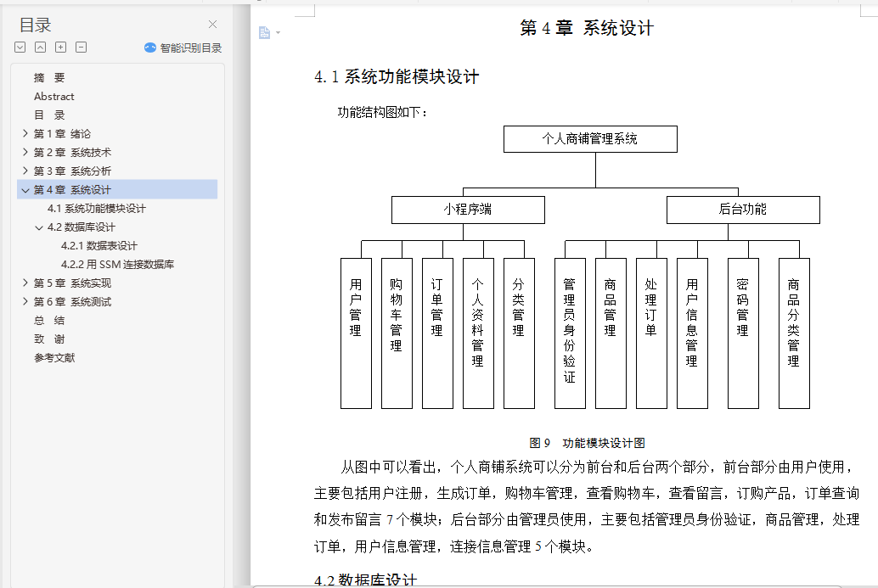Open the document paragraph layout icon
Image resolution: width=878 pixels, height=588 pixels.
tap(264, 32)
